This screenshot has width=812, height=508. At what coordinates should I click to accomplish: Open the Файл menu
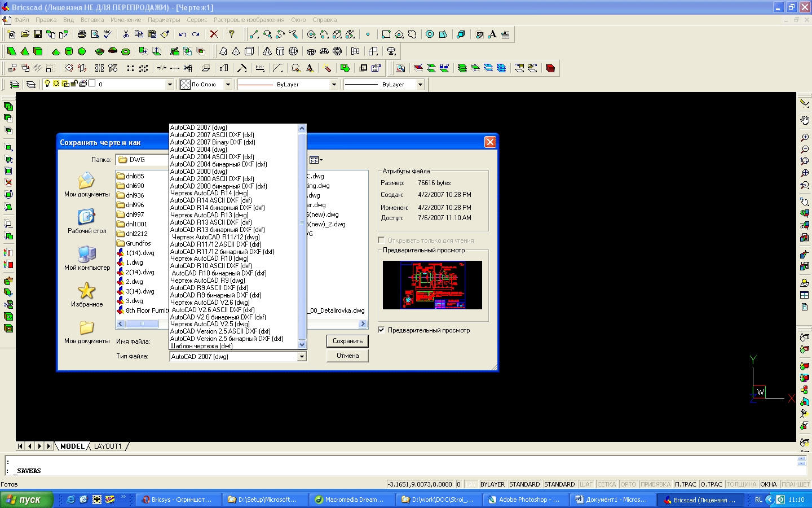[22, 20]
